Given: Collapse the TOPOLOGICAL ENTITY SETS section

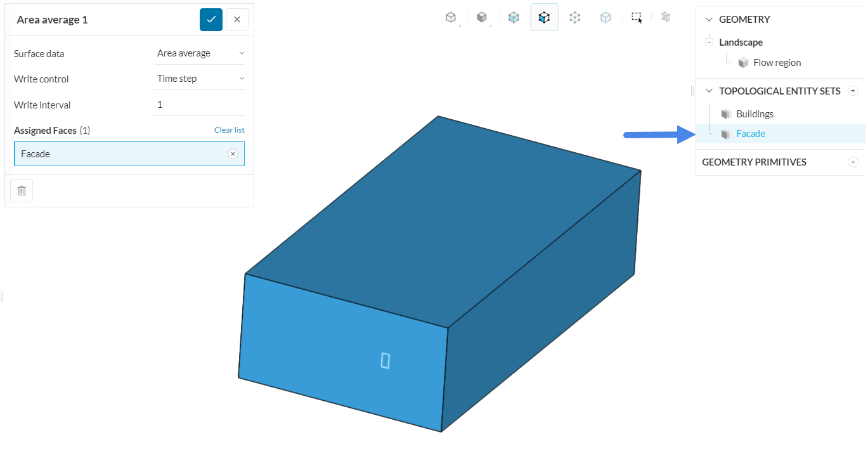Looking at the screenshot, I should click(709, 91).
